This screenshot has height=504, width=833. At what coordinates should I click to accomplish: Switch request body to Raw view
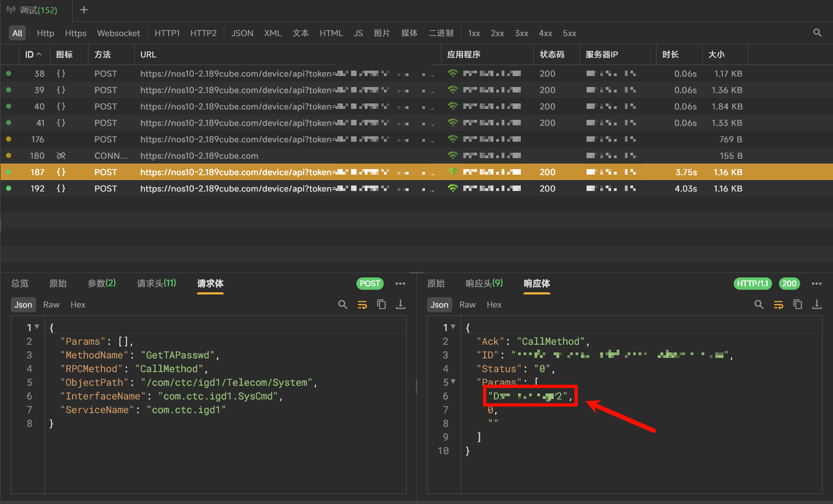tap(51, 305)
